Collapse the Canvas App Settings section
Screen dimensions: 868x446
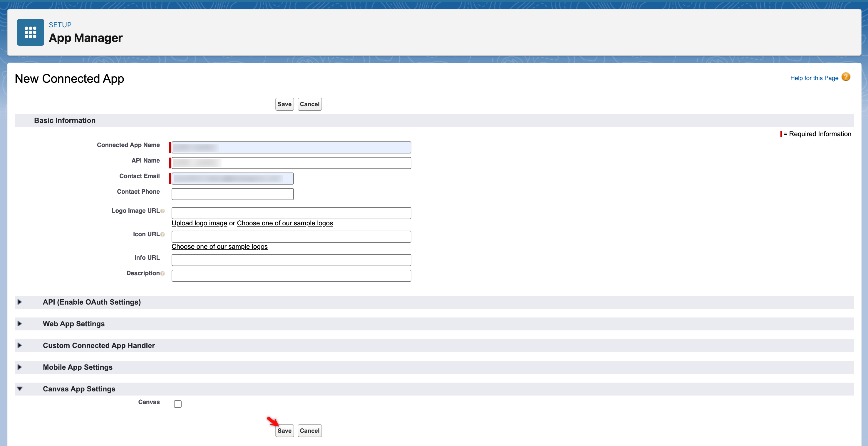(x=20, y=389)
